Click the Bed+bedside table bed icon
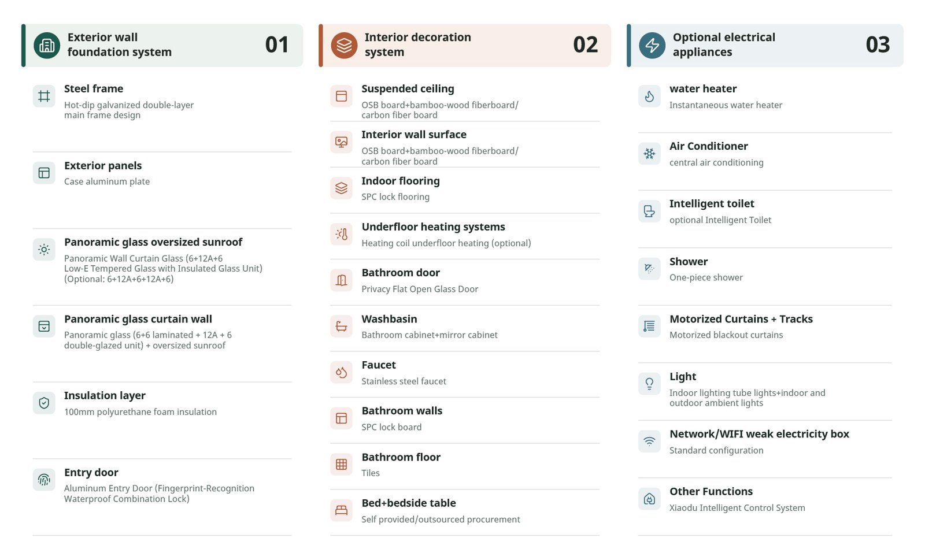Image resolution: width=925 pixels, height=560 pixels. [342, 510]
